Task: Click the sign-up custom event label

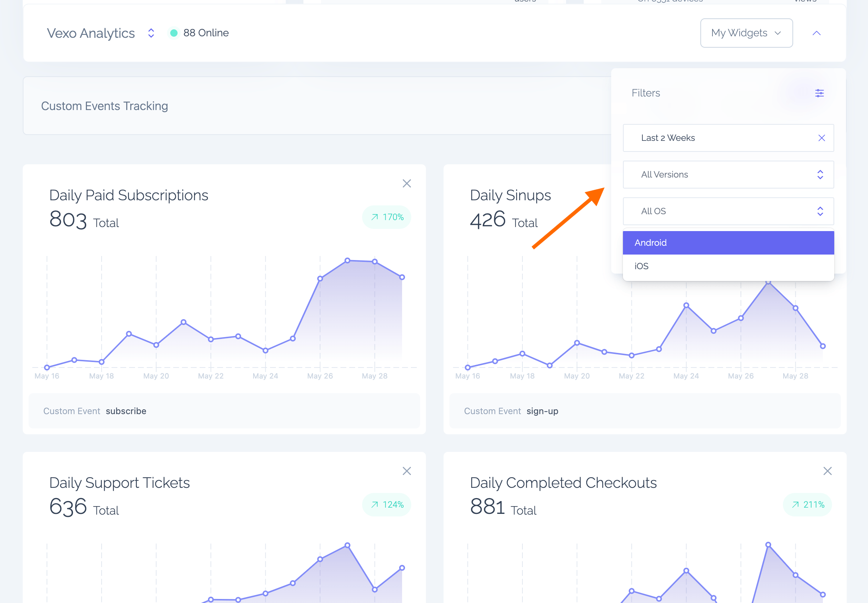Action: [x=542, y=411]
